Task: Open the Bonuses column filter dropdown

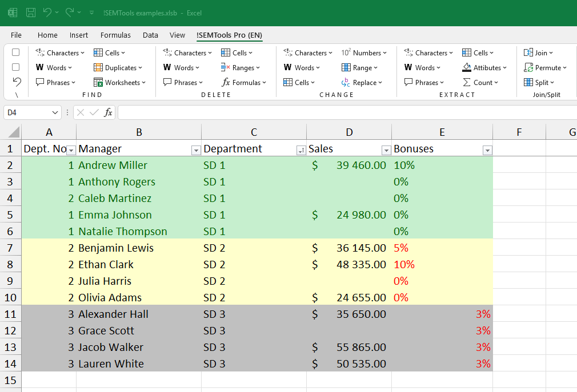Action: pos(487,149)
